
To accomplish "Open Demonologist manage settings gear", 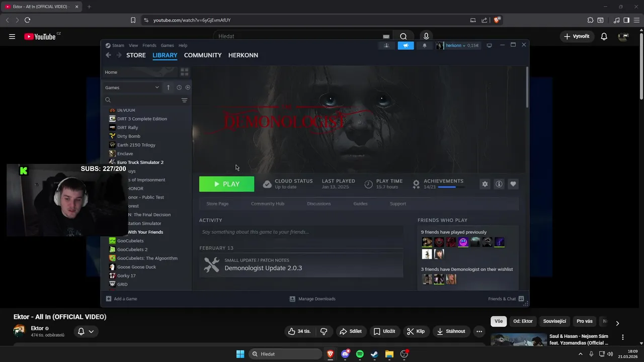I will (485, 184).
